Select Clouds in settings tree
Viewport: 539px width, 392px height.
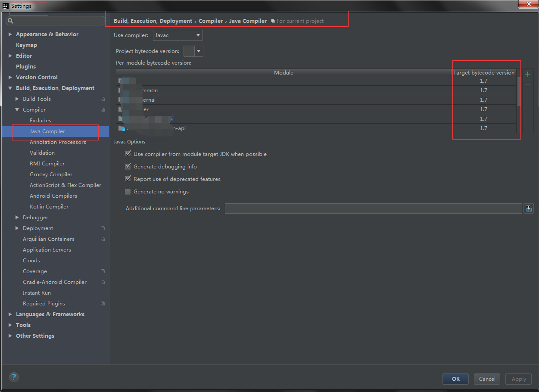point(31,261)
